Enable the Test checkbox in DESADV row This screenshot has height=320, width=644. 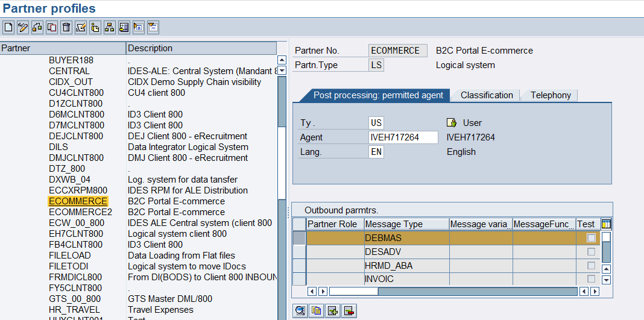coord(592,252)
